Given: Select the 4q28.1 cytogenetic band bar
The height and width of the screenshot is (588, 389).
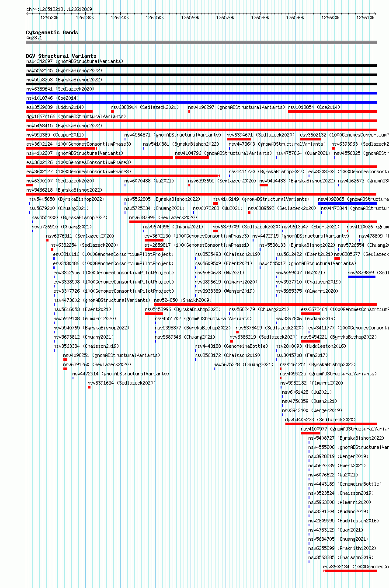Looking at the screenshot, I should (201, 42).
